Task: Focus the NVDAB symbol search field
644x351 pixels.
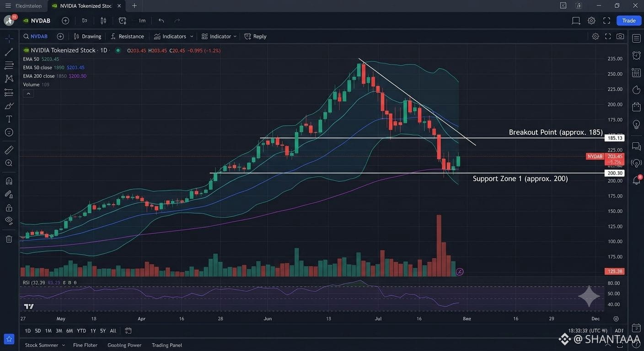Action: click(36, 36)
